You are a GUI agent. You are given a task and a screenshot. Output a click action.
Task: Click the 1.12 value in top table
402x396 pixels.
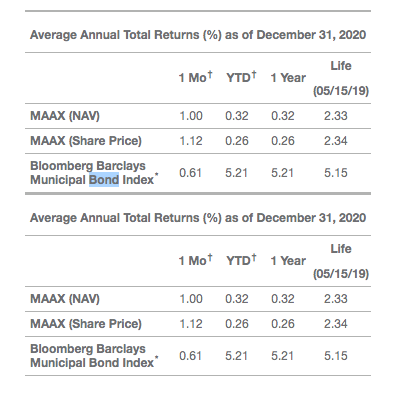(191, 141)
